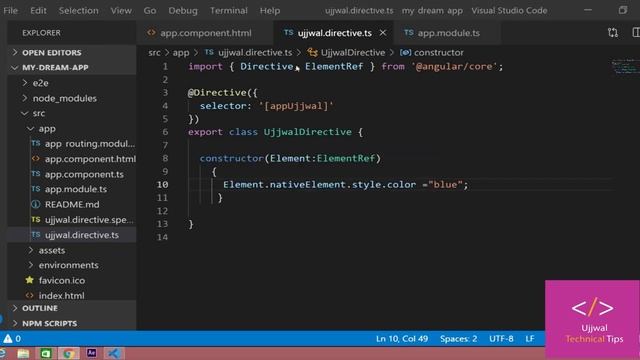Click the src breadcrumb
Screen dimensions: 640x360
[154, 53]
